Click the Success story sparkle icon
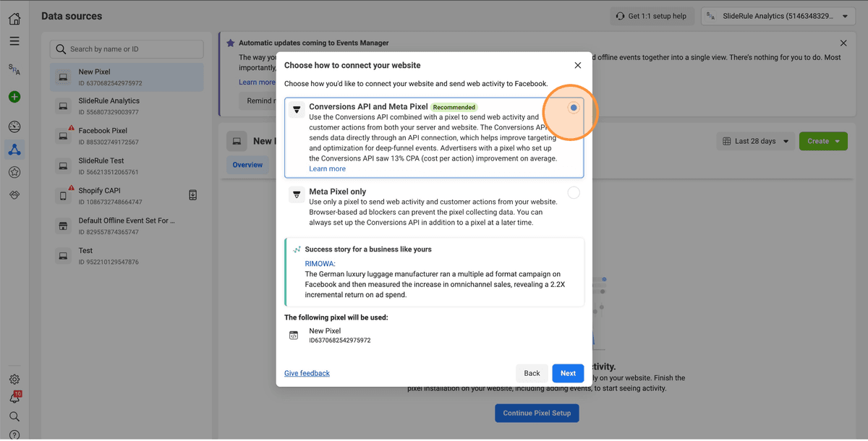This screenshot has width=868, height=441. tap(297, 249)
